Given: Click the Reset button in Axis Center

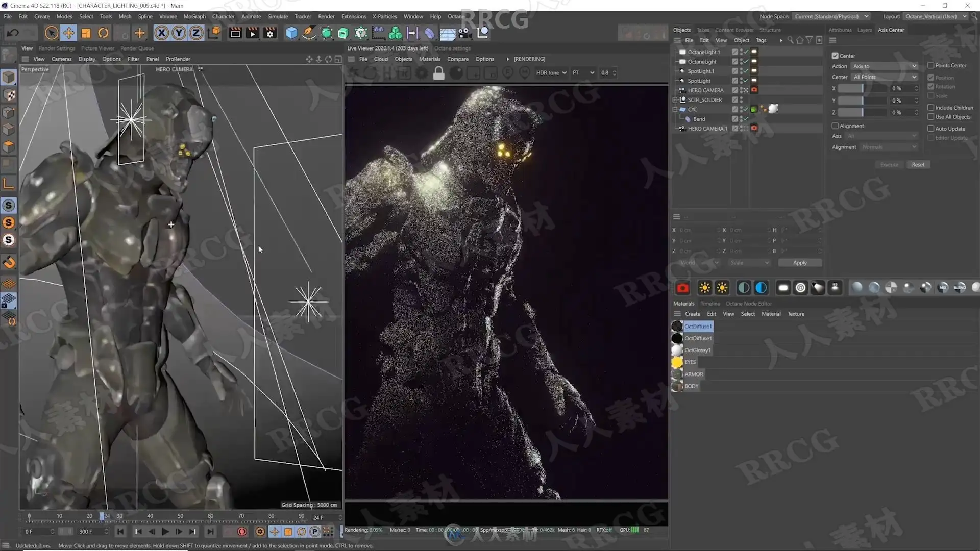Looking at the screenshot, I should point(918,165).
